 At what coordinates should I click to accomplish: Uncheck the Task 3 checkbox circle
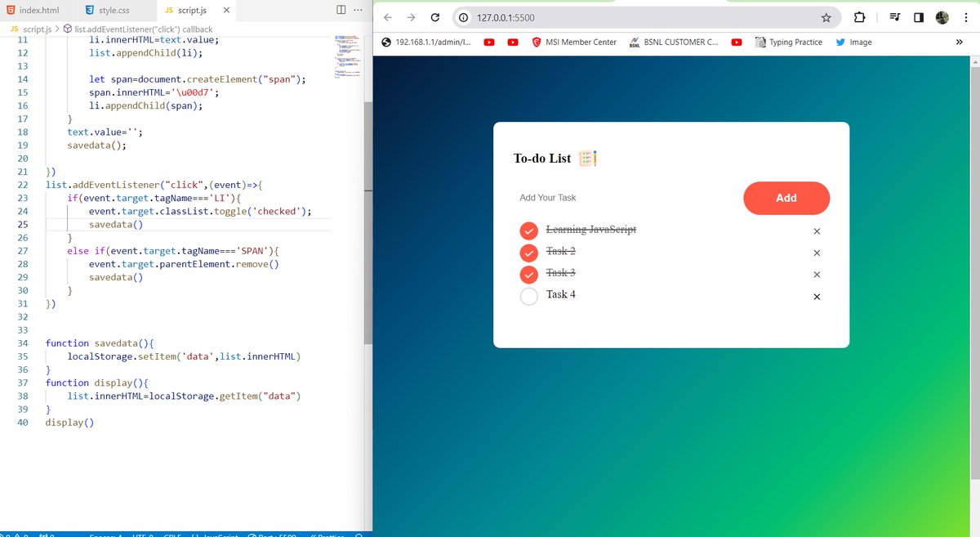pyautogui.click(x=528, y=274)
